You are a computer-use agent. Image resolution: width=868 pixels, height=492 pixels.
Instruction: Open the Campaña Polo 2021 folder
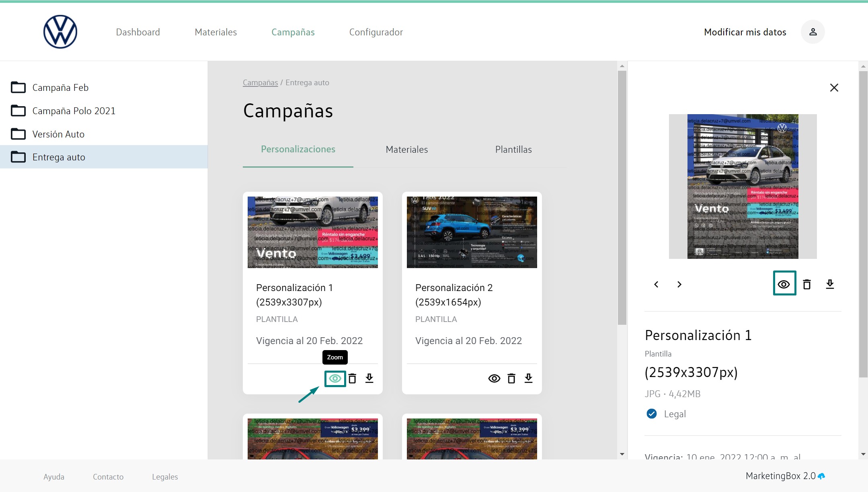coord(74,111)
